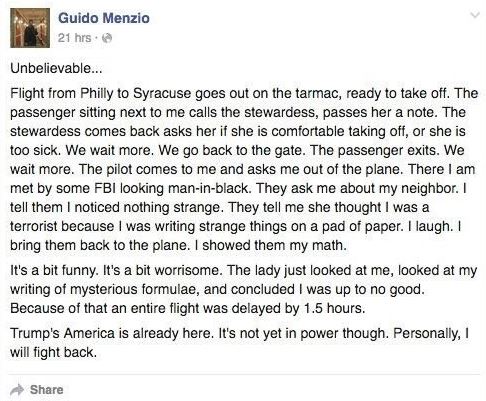Click the phrase "man-in-black" in the post
Image resolution: width=486 pixels, height=401 pixels.
coord(208,188)
